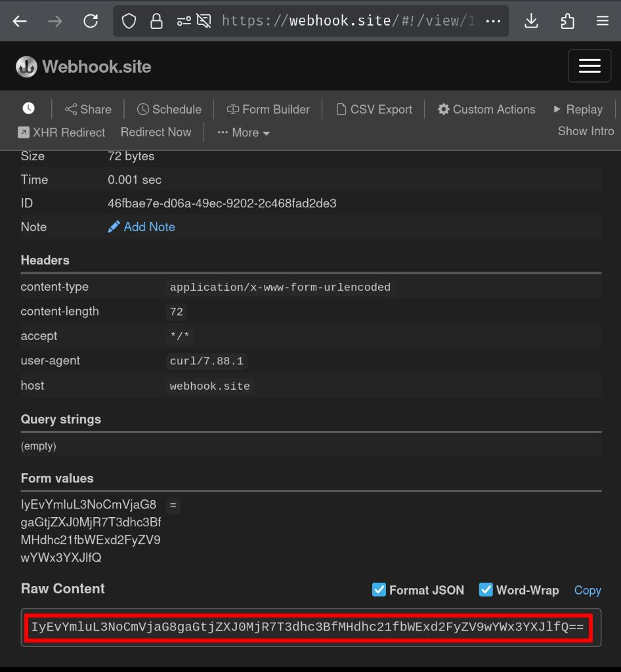Open the browser application hamburger menu
The image size is (621, 672).
603,21
